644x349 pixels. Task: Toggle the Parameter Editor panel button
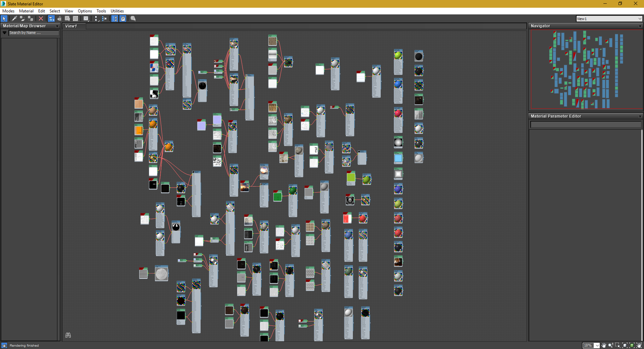123,19
